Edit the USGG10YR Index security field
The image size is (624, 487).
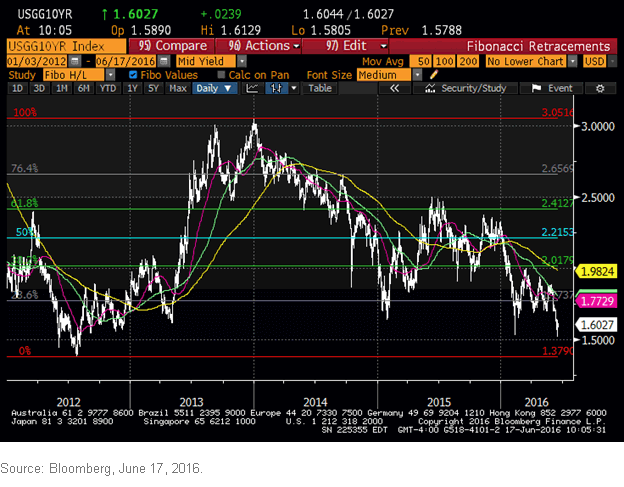[66, 46]
